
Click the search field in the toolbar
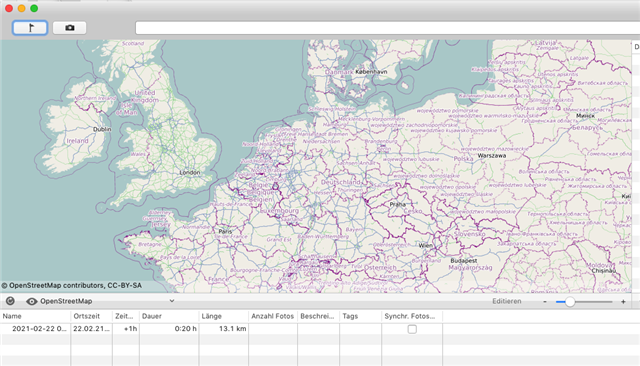[x=387, y=28]
